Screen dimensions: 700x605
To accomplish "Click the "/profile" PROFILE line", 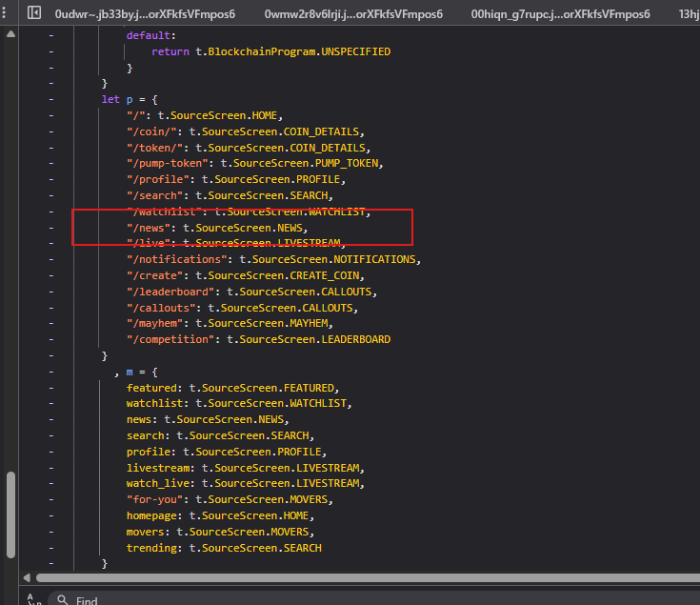I will pyautogui.click(x=236, y=179).
